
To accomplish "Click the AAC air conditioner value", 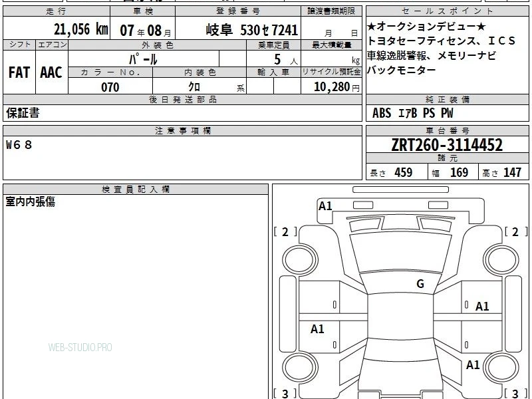I will pos(51,72).
